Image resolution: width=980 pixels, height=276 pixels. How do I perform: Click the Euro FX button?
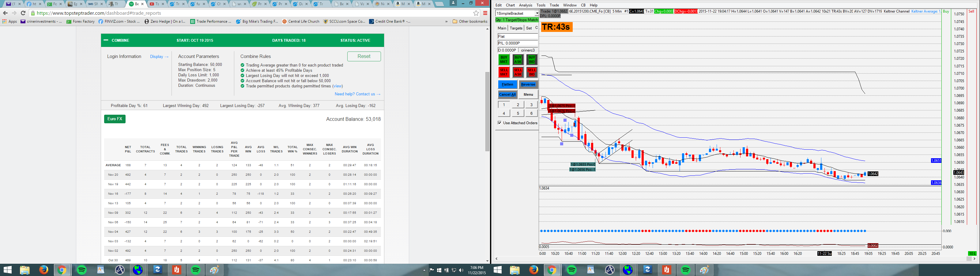pyautogui.click(x=115, y=119)
